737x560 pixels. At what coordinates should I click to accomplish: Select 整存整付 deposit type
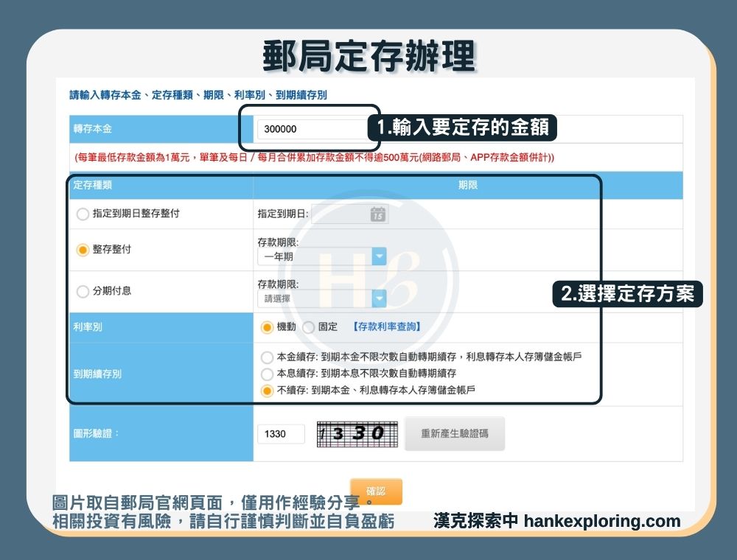coord(83,250)
